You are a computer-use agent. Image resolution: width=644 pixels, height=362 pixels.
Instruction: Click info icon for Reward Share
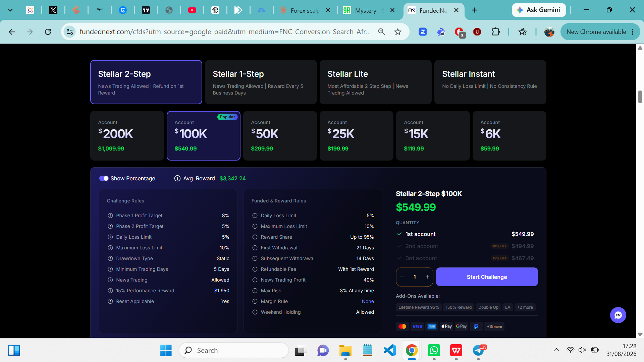tap(255, 237)
